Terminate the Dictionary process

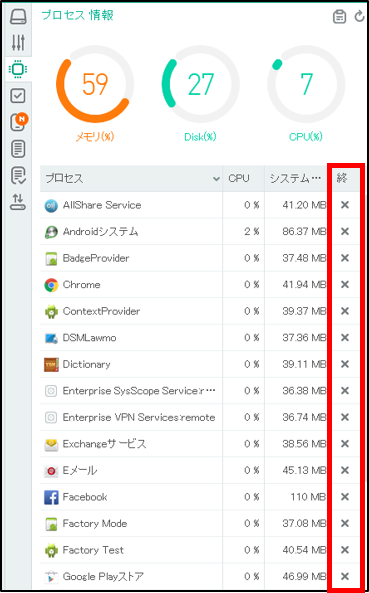click(x=344, y=364)
